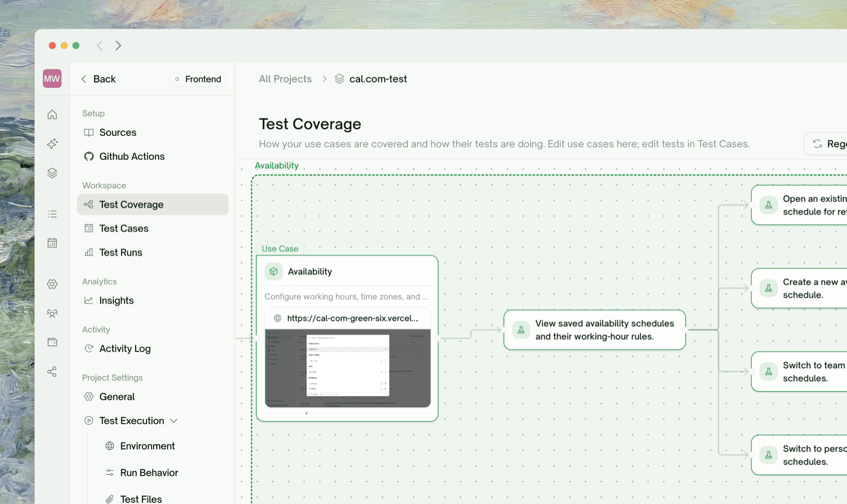This screenshot has width=847, height=504.
Task: Open Test Runs page
Action: point(153,253)
